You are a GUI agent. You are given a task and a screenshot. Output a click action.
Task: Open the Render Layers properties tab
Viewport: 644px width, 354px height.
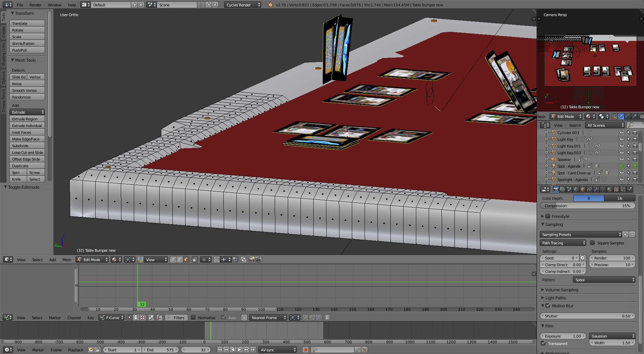562,189
